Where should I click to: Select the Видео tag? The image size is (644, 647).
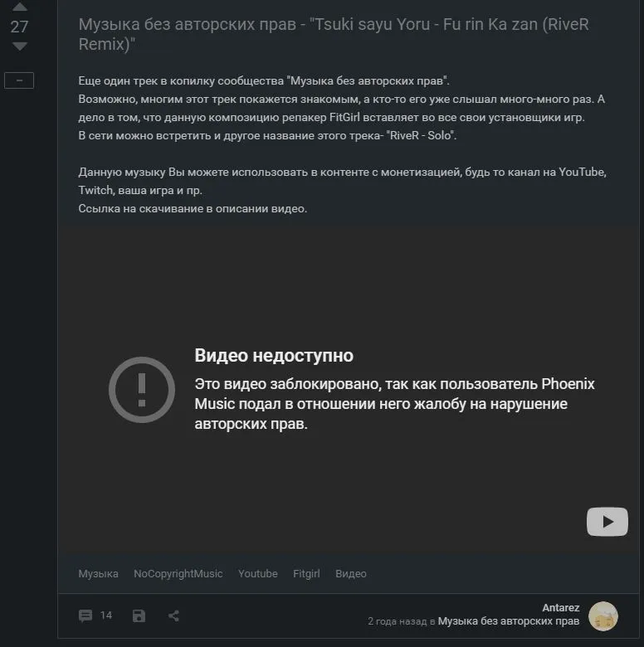click(x=351, y=573)
